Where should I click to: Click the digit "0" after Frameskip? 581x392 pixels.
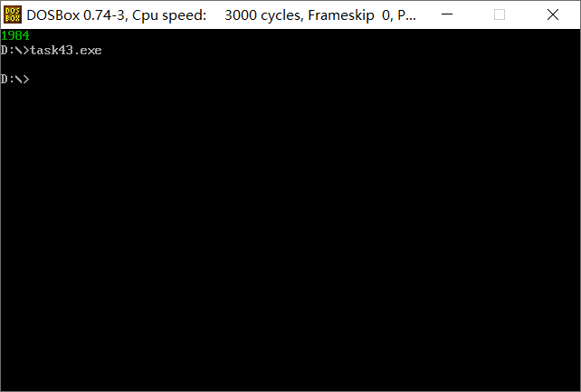[x=386, y=15]
